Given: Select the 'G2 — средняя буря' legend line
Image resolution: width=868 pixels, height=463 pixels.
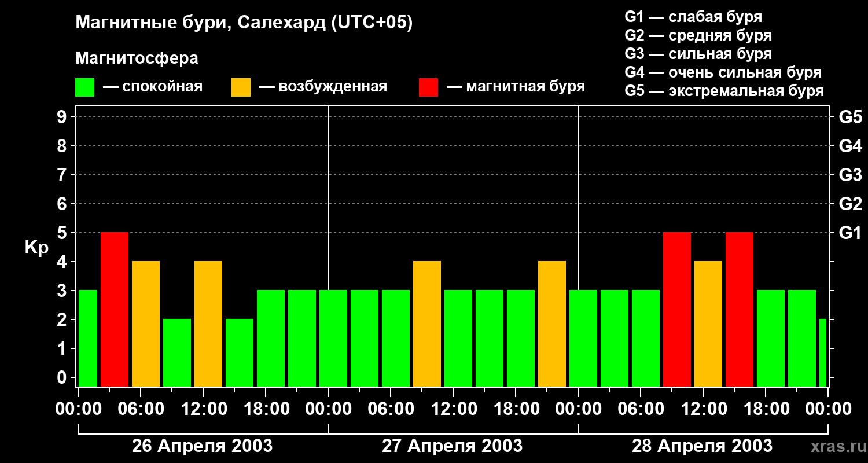Looking at the screenshot, I should (x=698, y=35).
